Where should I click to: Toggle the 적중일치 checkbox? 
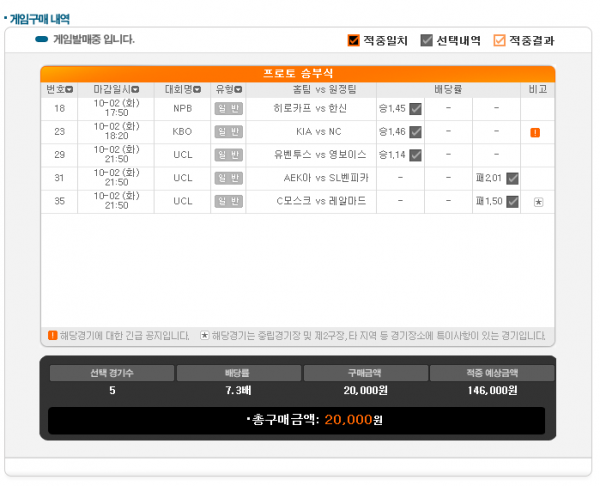[353, 41]
